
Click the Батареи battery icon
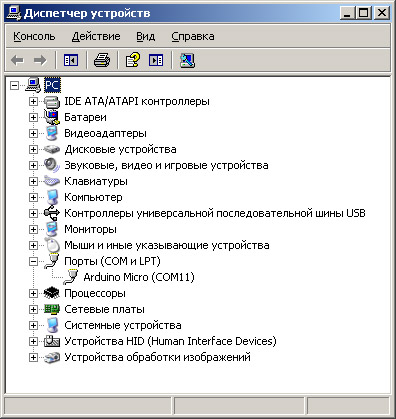52,117
